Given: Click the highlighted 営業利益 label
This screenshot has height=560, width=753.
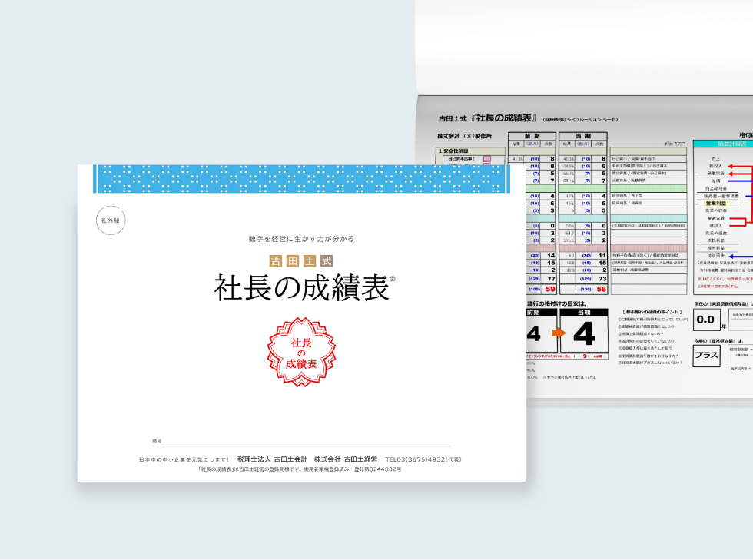Looking at the screenshot, I should click(x=715, y=204).
